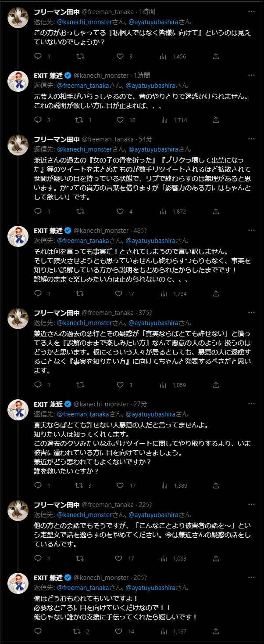Like EXIT 兼近's 20分 tweet
Image resolution: width=264 pixels, height=644 pixels.
(118, 632)
